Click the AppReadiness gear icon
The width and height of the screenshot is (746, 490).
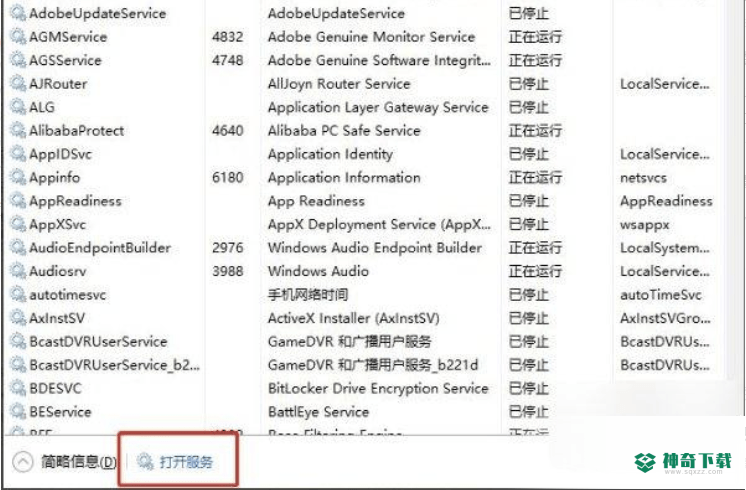pyautogui.click(x=18, y=200)
